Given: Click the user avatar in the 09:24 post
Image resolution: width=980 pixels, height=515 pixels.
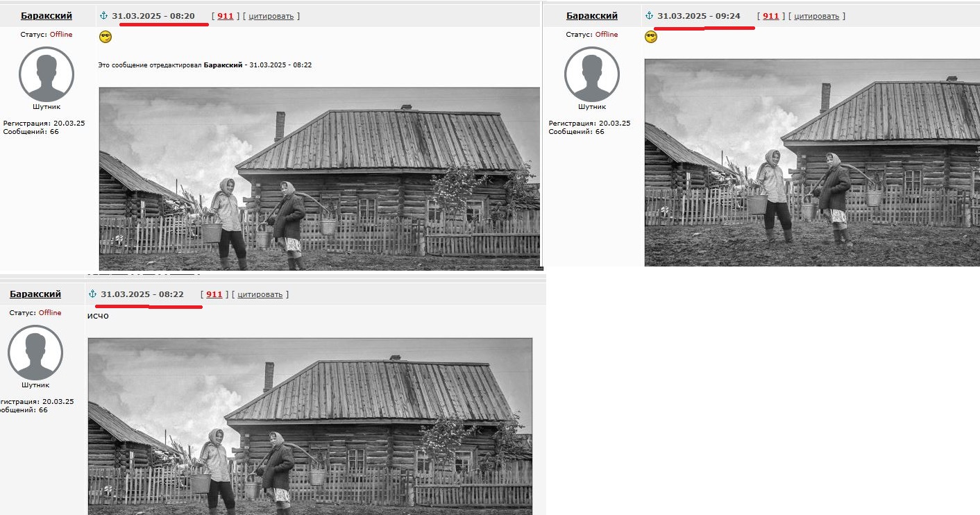Looking at the screenshot, I should (592, 74).
